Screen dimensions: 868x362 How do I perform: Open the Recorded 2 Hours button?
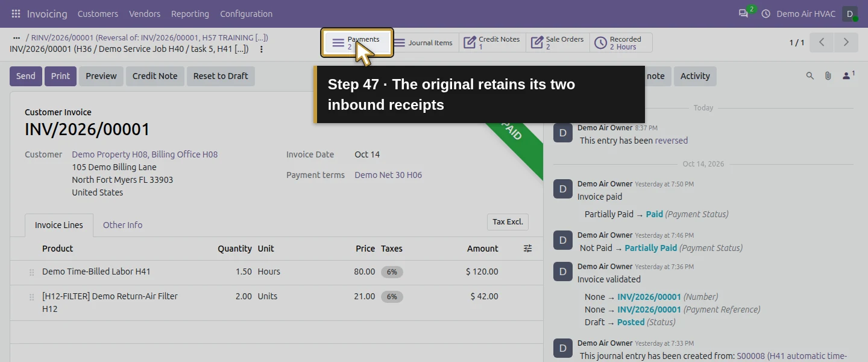(x=621, y=43)
